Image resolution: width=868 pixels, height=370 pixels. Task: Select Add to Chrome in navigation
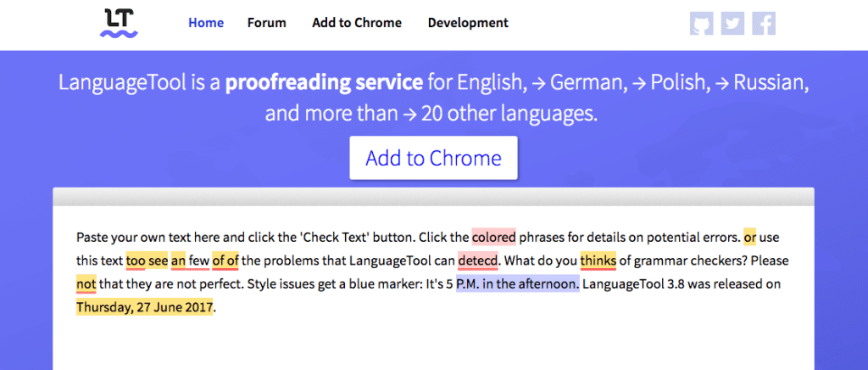coord(357,23)
